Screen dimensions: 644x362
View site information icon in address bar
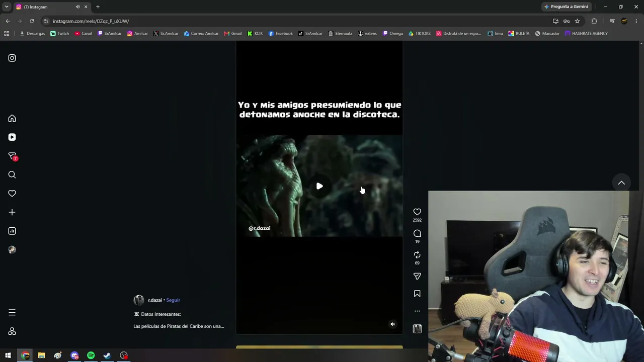pos(46,21)
